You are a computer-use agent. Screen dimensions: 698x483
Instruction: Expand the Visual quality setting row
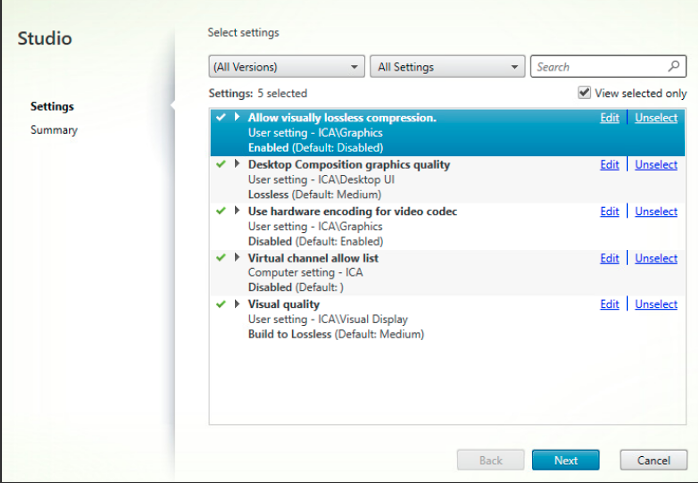tap(237, 304)
